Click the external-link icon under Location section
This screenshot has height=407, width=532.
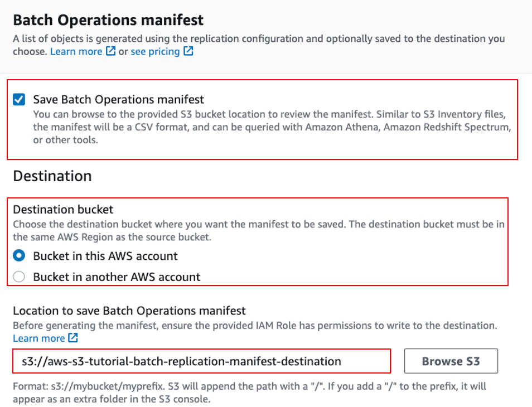tap(73, 338)
